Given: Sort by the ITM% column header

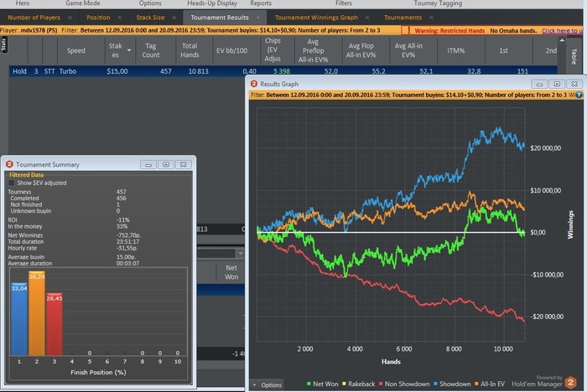Looking at the screenshot, I should coord(455,50).
